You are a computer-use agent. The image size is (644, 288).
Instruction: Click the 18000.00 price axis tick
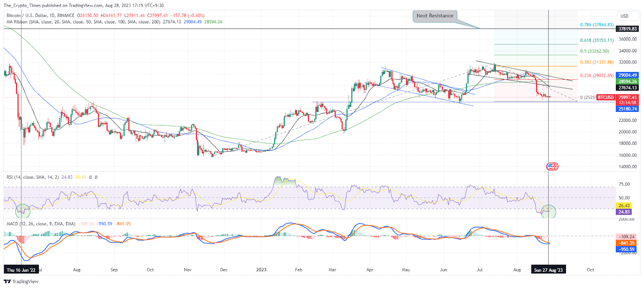[628, 144]
